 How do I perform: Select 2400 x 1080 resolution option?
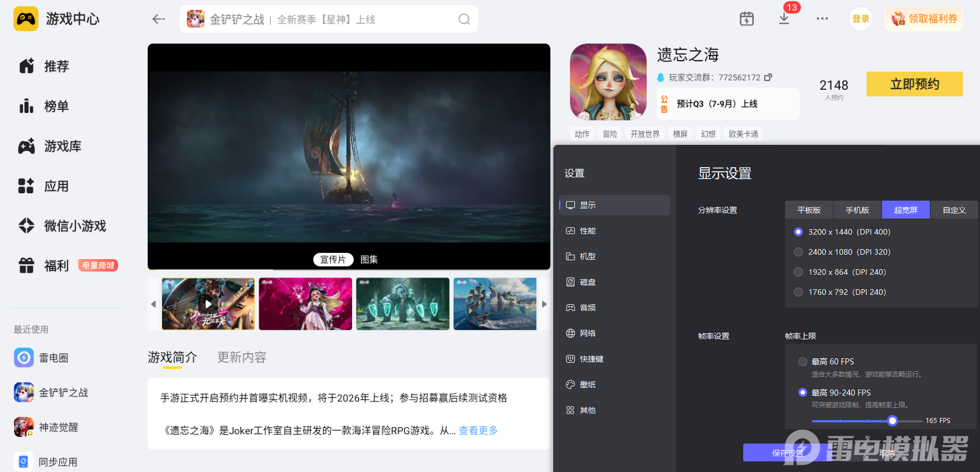point(798,252)
